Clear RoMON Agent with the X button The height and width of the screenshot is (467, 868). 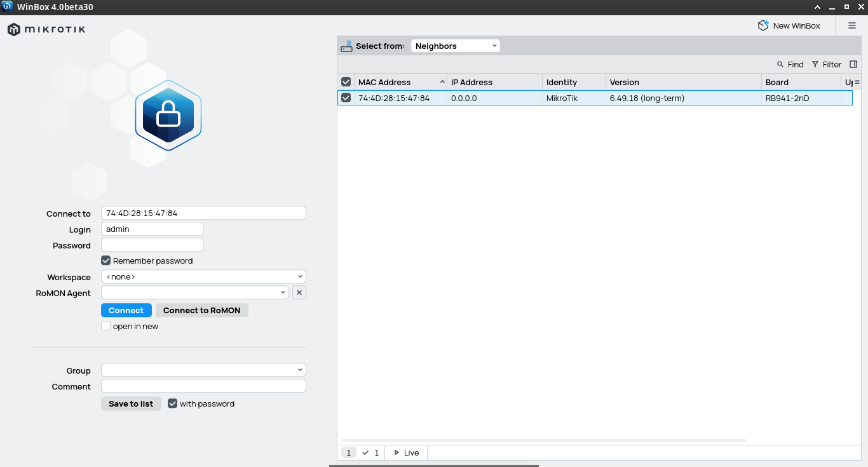[x=299, y=292]
